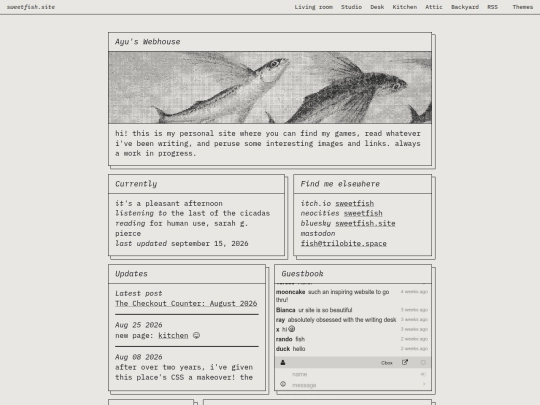Click the guestbook name field
Image resolution: width=540 pixels, height=405 pixels.
click(x=353, y=374)
